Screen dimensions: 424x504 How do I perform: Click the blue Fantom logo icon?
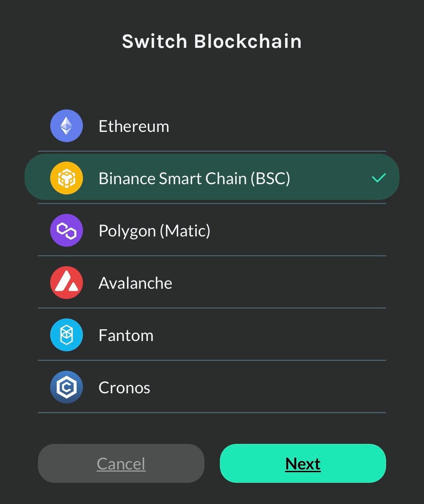pos(67,335)
